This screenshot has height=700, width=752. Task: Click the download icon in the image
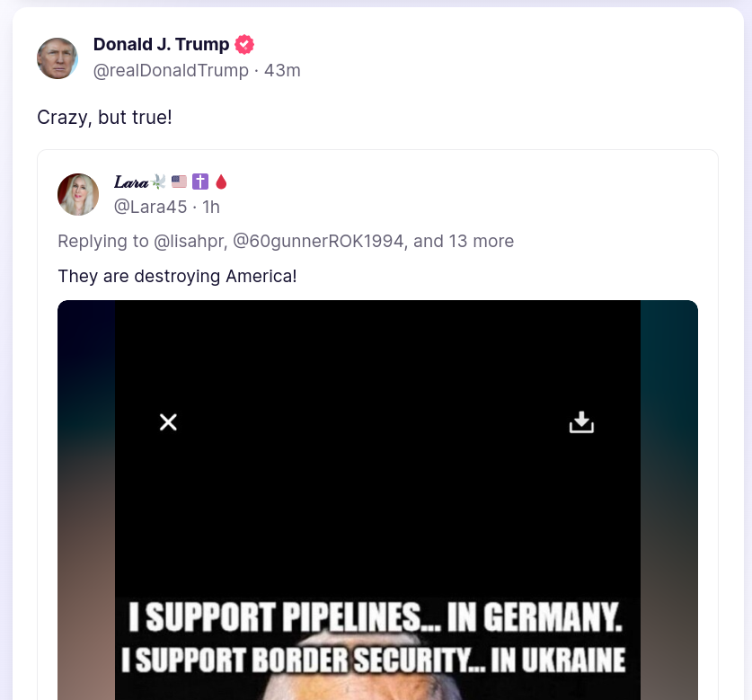[x=582, y=421]
